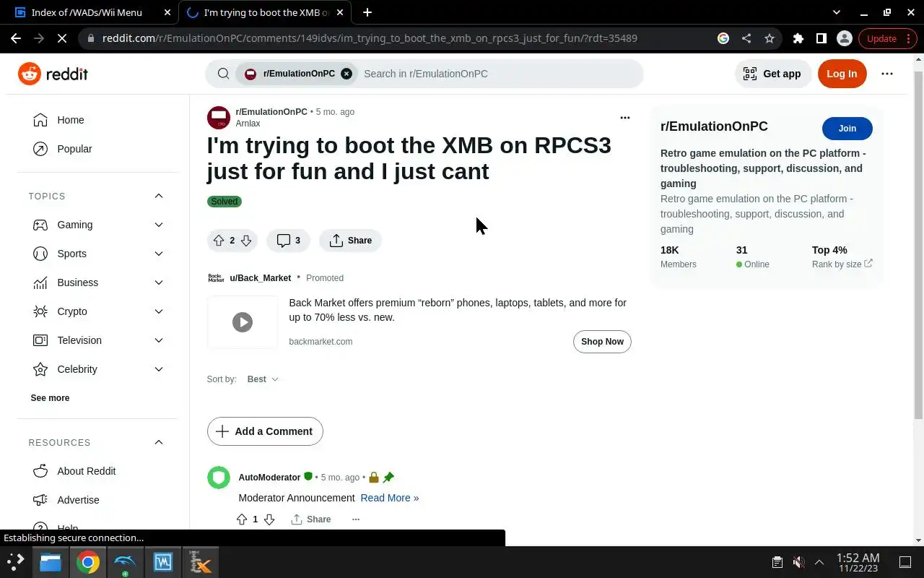Remove the r/EmulationOnPC search filter chip

click(x=346, y=74)
